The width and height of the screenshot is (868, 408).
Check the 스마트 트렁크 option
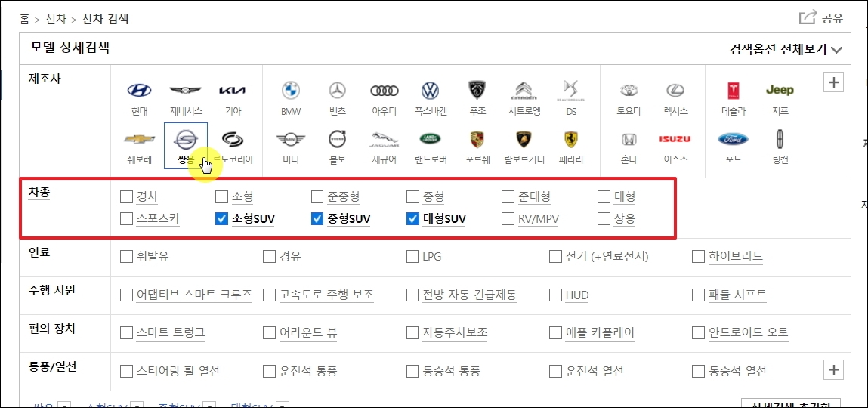click(x=126, y=332)
